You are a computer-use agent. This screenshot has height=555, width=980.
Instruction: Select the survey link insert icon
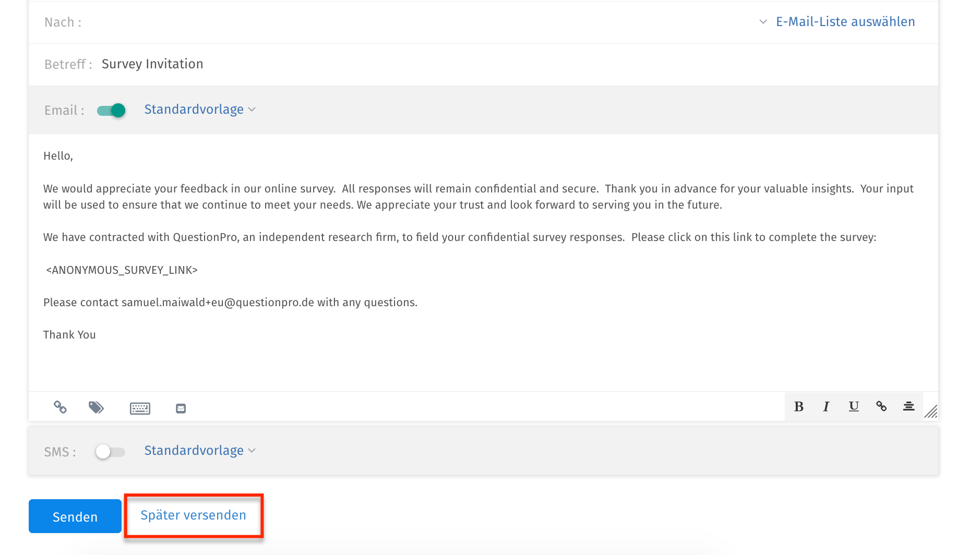(60, 408)
